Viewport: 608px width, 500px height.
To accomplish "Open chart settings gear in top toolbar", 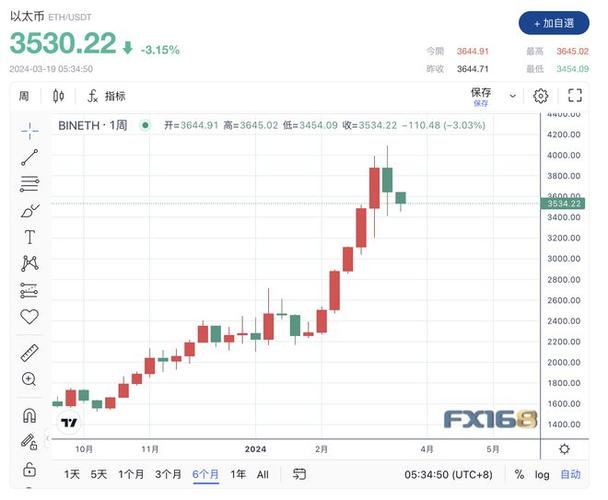I will pos(540,96).
